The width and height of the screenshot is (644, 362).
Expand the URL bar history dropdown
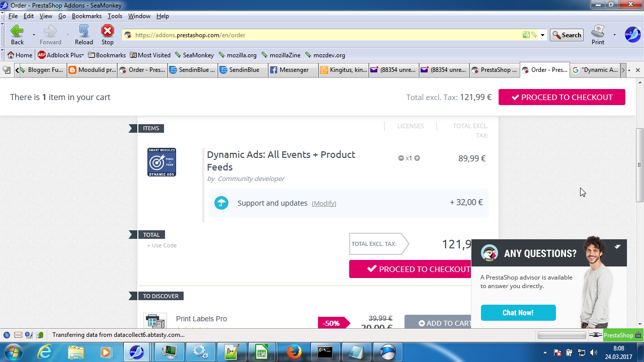(x=542, y=35)
